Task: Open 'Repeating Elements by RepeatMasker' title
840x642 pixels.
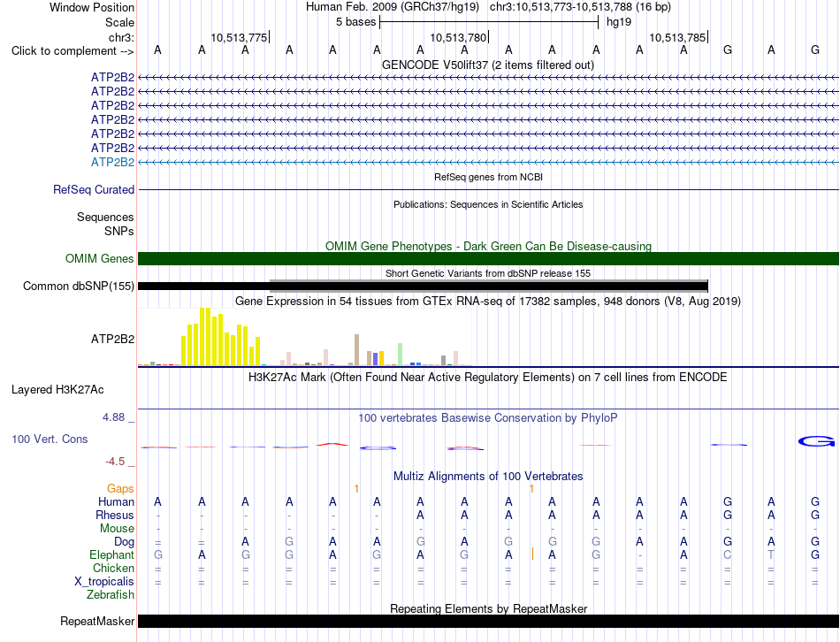Action: click(x=488, y=608)
